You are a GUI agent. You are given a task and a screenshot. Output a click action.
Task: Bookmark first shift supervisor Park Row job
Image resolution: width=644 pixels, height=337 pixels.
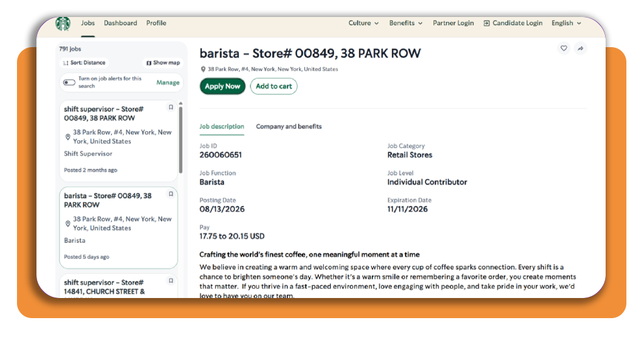tap(171, 108)
